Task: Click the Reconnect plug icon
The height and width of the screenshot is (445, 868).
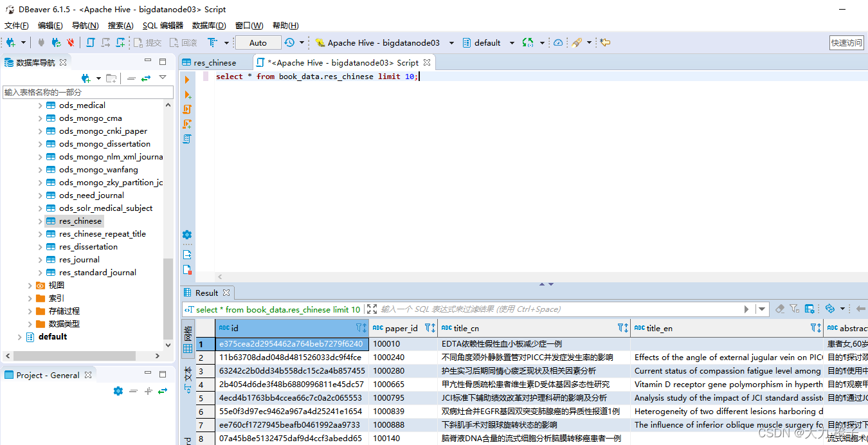Action: [57, 42]
